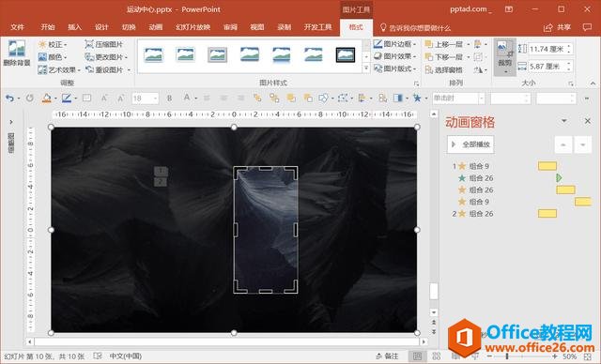Open the Insert (插入) ribbon tab
The width and height of the screenshot is (601, 364).
(74, 27)
